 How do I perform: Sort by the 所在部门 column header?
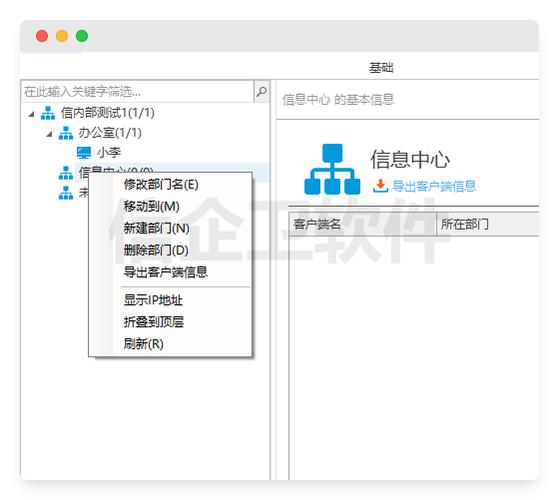(x=487, y=224)
